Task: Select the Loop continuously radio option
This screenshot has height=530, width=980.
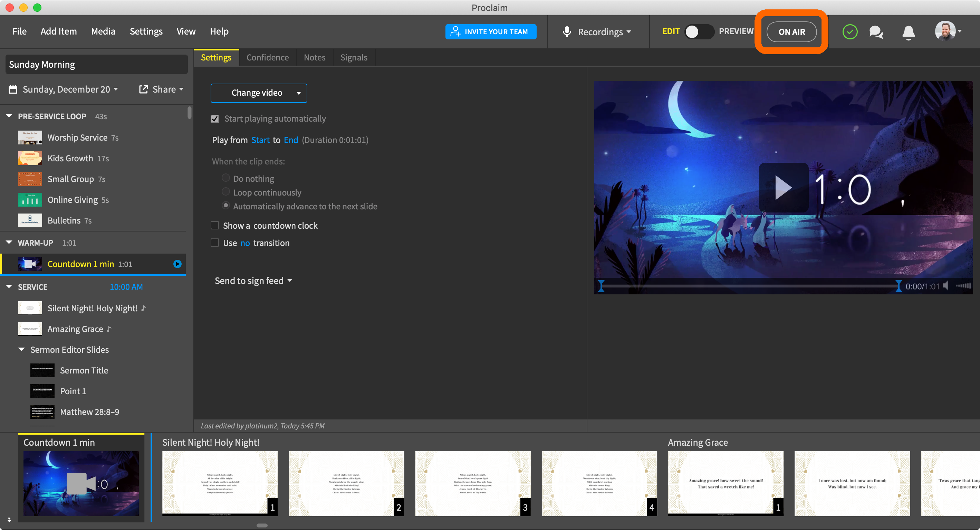Action: pyautogui.click(x=225, y=192)
